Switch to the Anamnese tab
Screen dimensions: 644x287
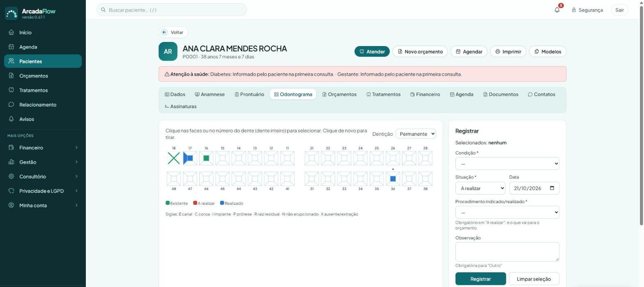click(209, 94)
